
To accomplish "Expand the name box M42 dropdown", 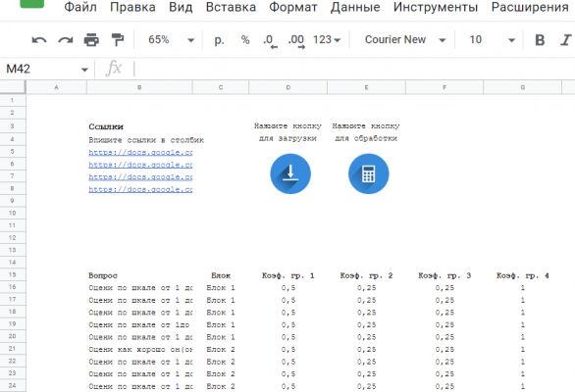I will (84, 70).
